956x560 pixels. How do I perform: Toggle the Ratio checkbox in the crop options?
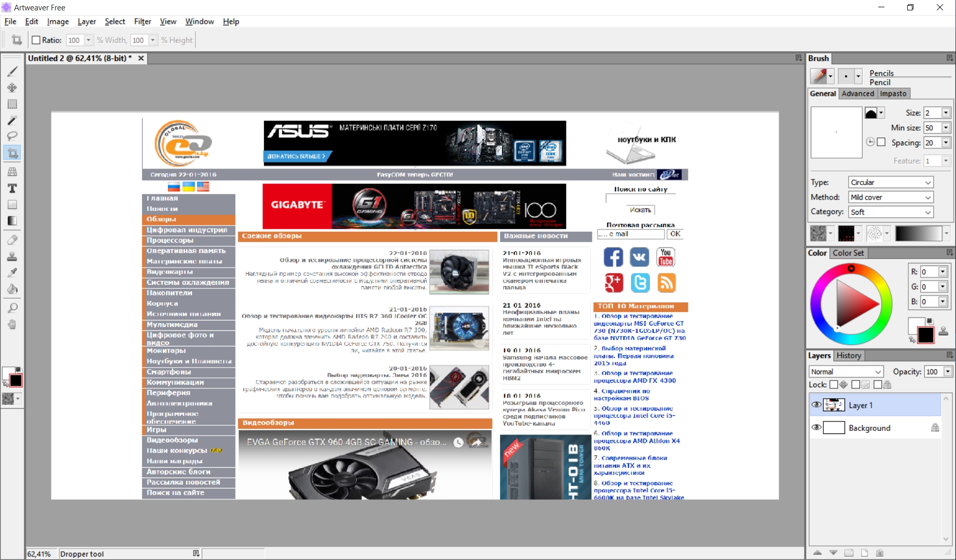pos(36,40)
